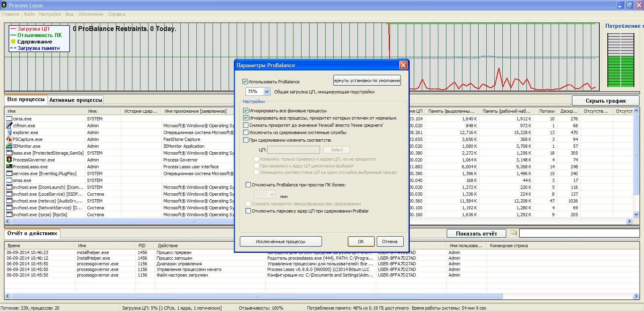Enable disable ProBalance on PC idle checkbox
Viewport: 644px width, 312px height.
[248, 185]
